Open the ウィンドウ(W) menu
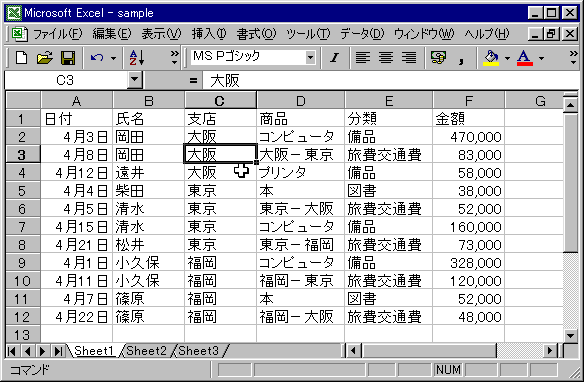 click(424, 34)
